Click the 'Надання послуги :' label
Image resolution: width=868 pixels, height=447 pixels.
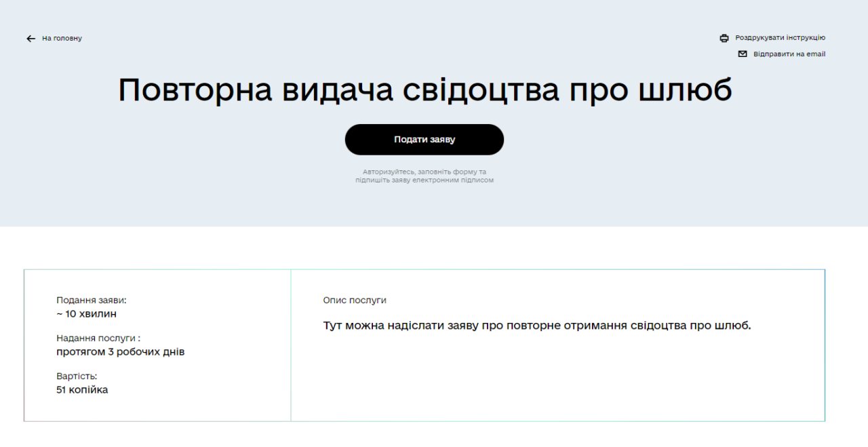point(98,338)
